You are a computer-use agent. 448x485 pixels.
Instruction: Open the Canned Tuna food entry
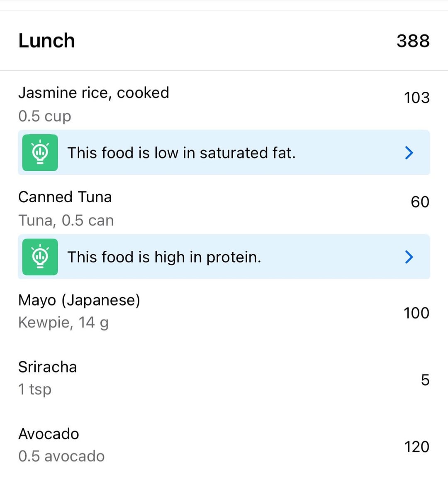click(65, 197)
